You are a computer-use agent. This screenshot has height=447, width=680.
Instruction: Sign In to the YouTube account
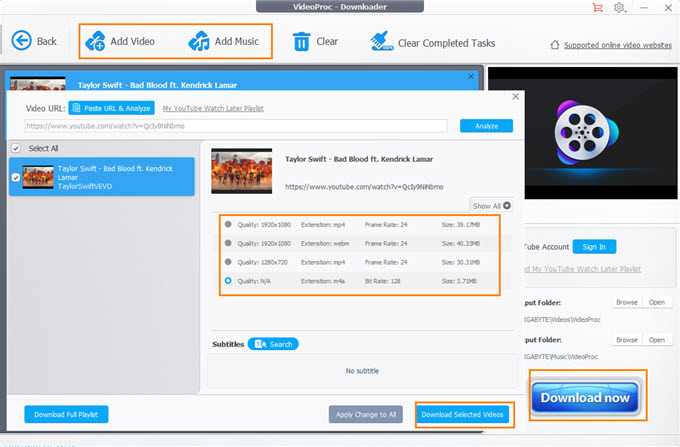pos(594,247)
